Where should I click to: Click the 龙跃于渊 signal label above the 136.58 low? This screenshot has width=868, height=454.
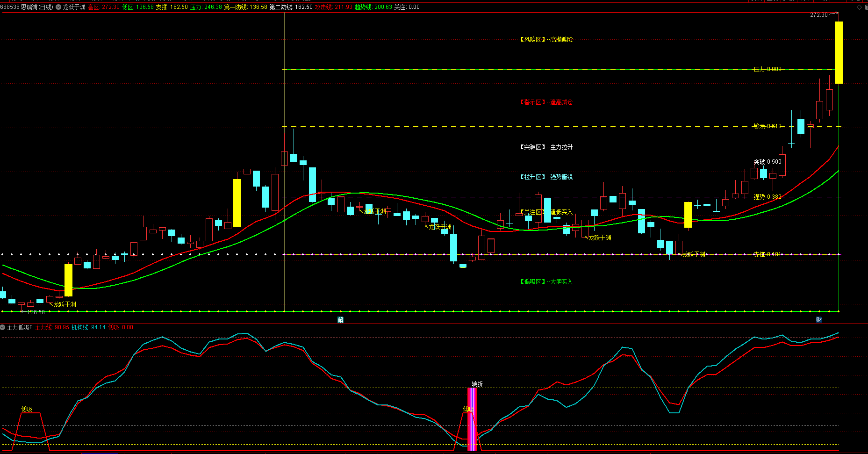click(x=65, y=304)
